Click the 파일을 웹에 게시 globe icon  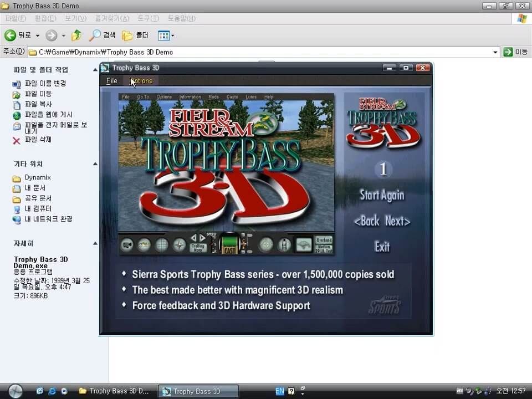(17, 115)
